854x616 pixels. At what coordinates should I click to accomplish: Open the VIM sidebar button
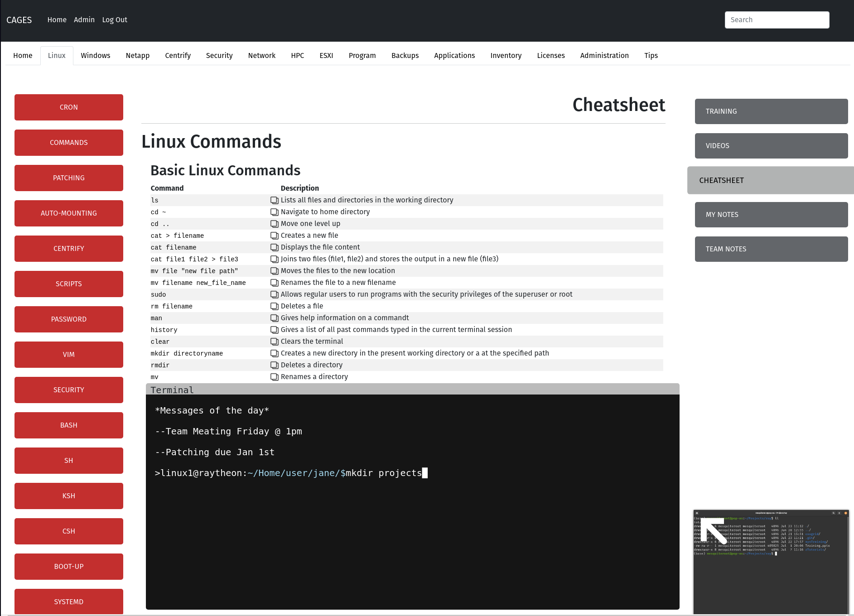pyautogui.click(x=69, y=355)
